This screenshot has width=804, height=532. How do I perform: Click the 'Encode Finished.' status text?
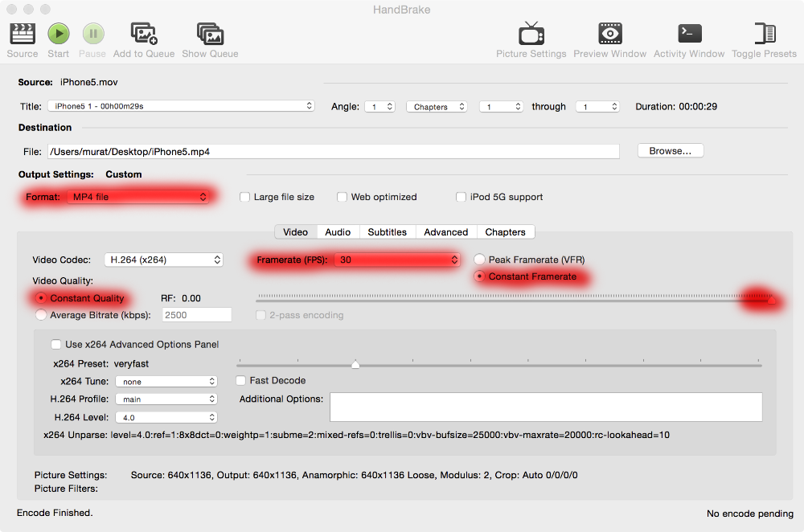[55, 513]
